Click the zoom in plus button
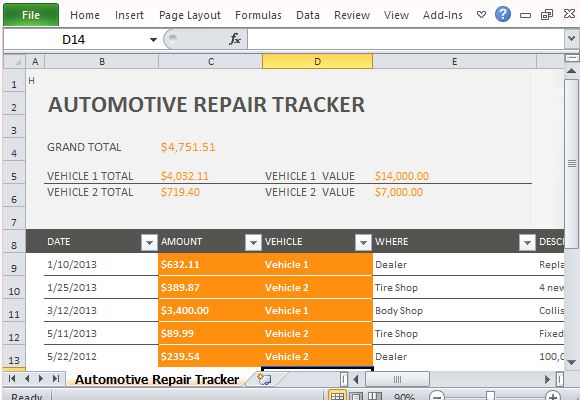 tap(553, 397)
